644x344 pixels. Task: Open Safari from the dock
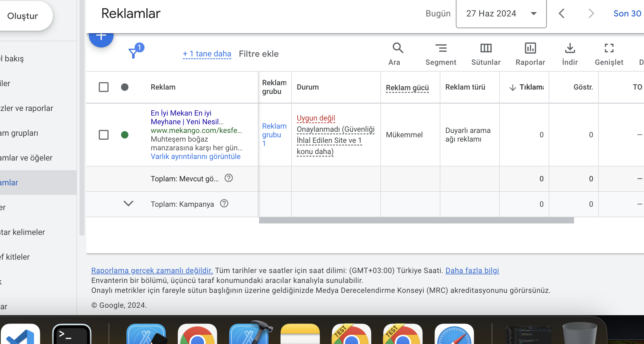tap(454, 334)
